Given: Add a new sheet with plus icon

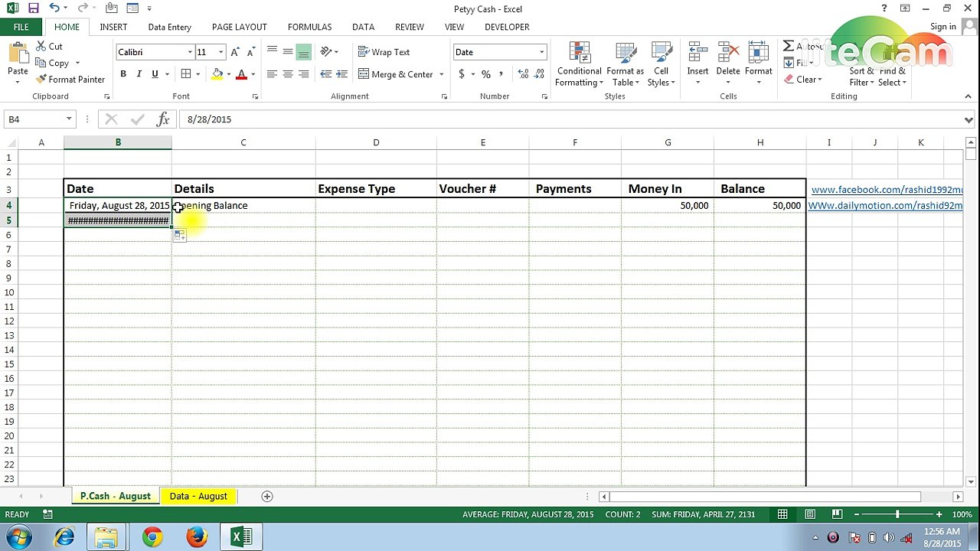Looking at the screenshot, I should (x=267, y=496).
